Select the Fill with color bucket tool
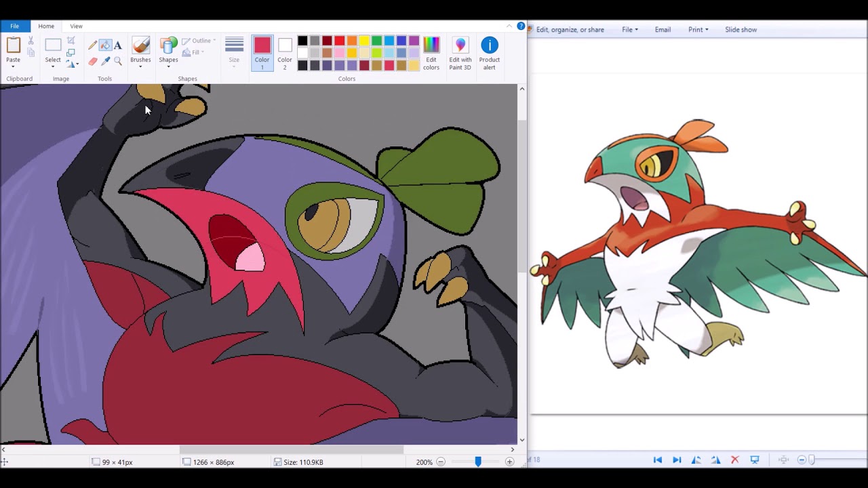This screenshot has height=488, width=868. pos(105,45)
